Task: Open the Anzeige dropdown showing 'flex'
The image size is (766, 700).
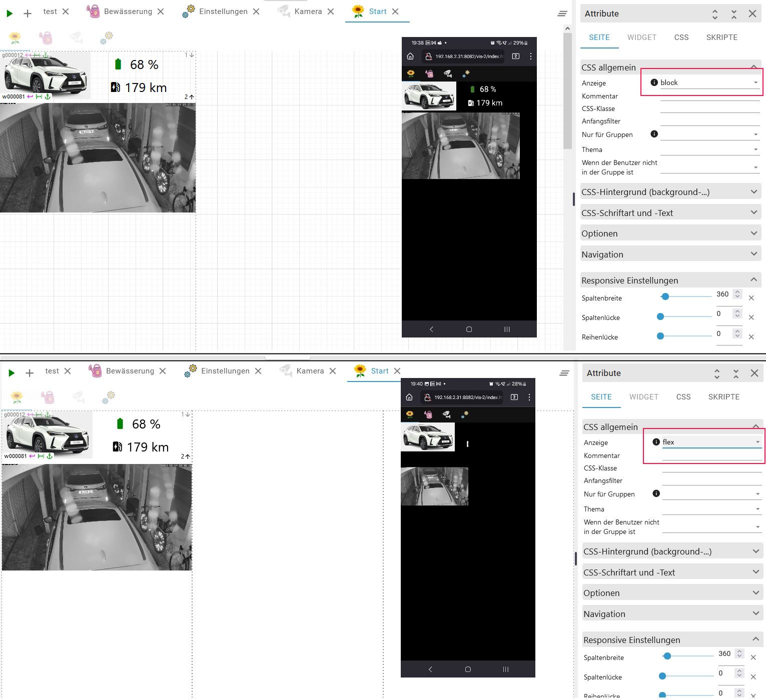Action: (711, 442)
